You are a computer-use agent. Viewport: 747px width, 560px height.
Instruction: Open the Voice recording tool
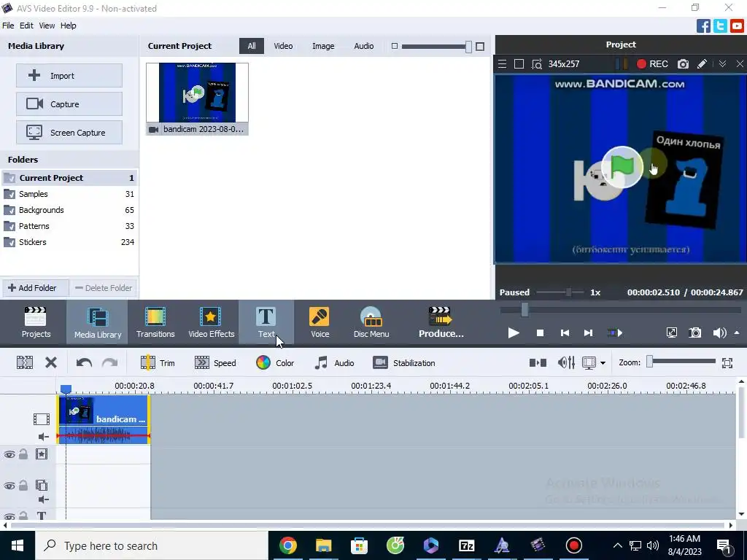[x=320, y=322]
